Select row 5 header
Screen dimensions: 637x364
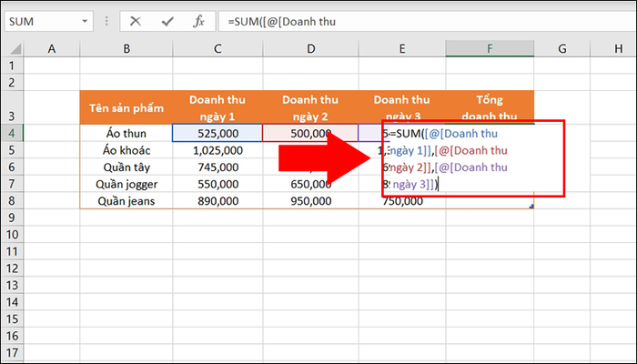(12, 150)
